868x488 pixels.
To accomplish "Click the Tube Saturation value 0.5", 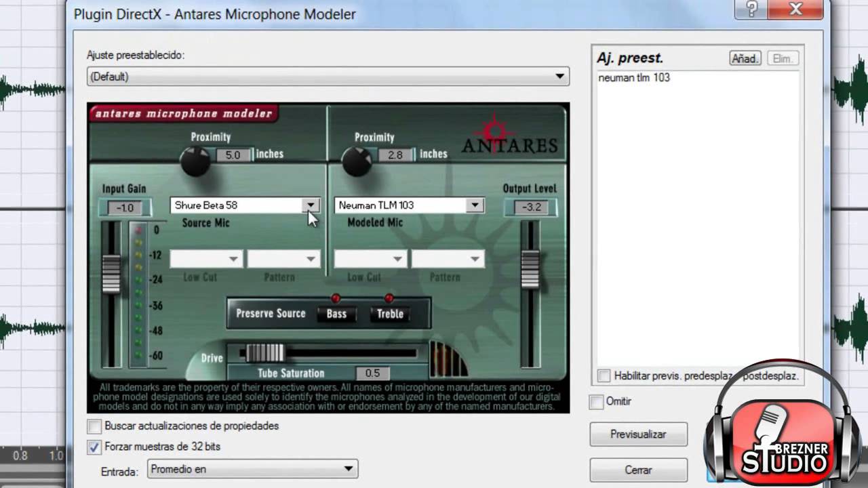I will pos(372,373).
